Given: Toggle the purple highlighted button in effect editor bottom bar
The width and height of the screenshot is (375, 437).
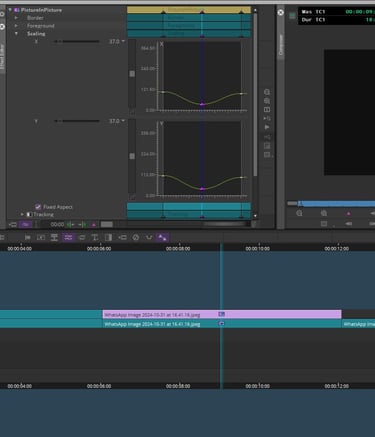Looking at the screenshot, I should pos(25,224).
